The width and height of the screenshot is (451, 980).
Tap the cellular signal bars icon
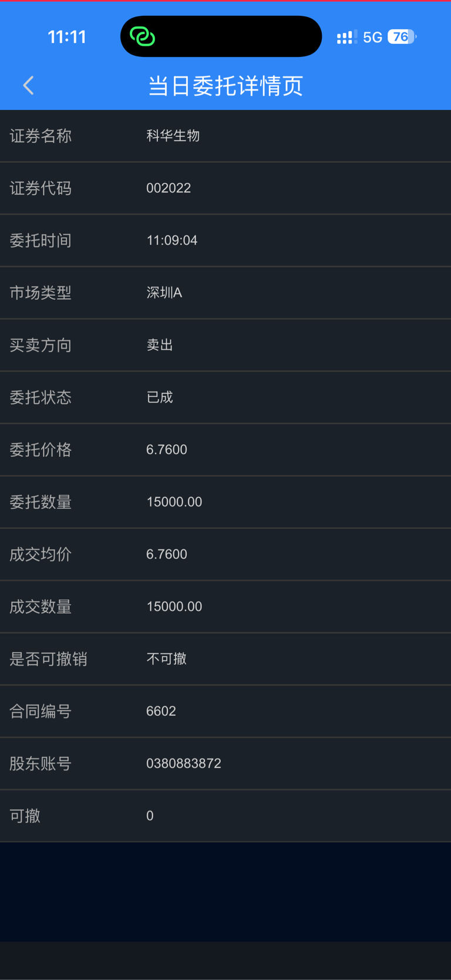click(346, 38)
